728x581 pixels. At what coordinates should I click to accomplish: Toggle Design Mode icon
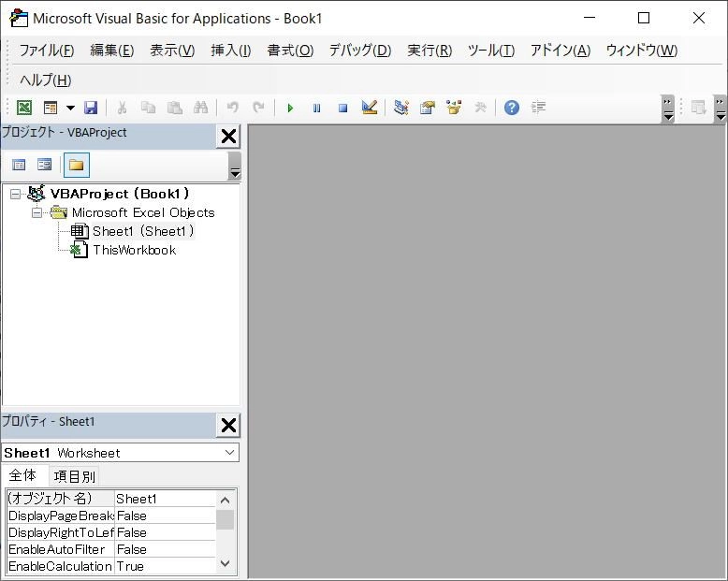click(370, 108)
